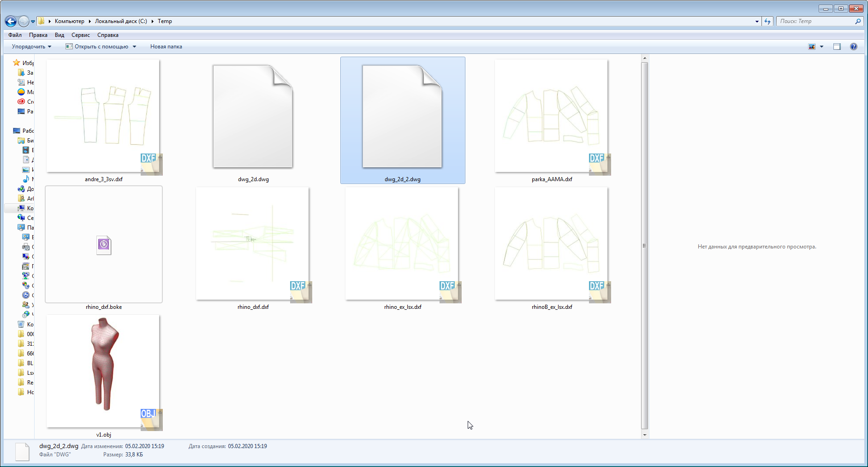Select the rhino_dxf.dxf thumbnail

pos(253,244)
